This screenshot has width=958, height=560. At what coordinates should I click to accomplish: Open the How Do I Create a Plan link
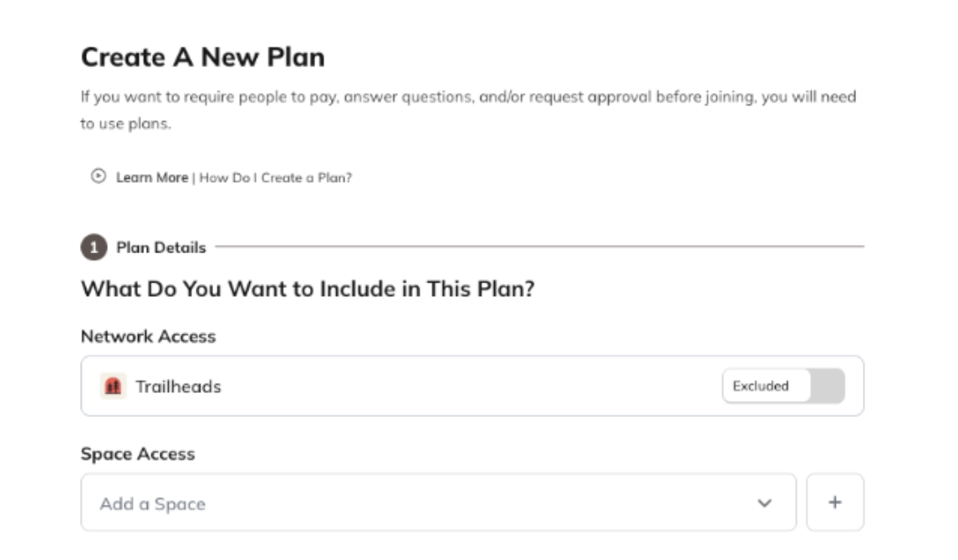[275, 177]
